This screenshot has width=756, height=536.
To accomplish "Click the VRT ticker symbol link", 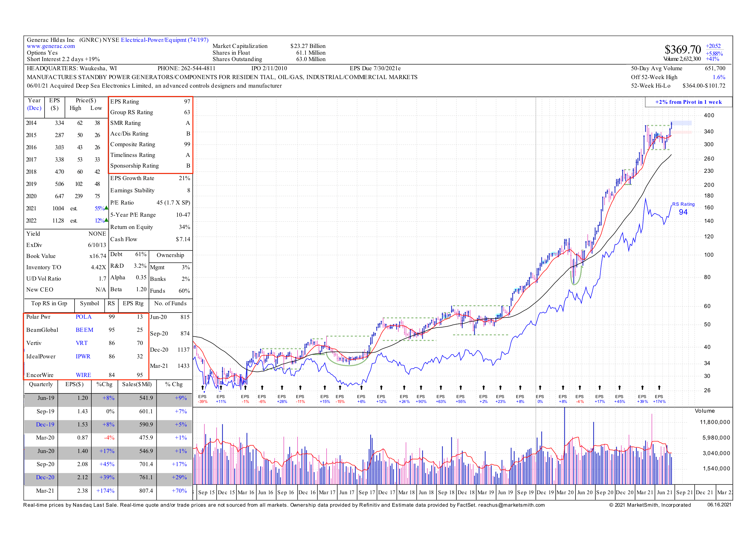I will 82,343.
